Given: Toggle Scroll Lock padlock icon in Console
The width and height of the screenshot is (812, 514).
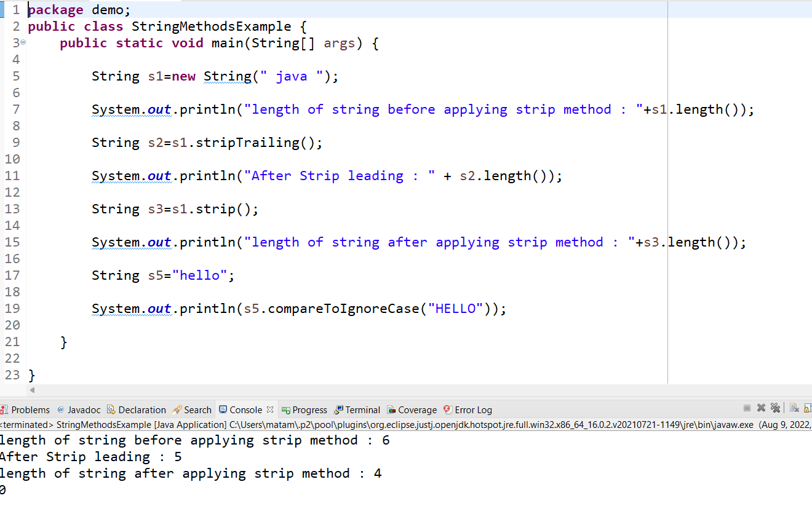Looking at the screenshot, I should pos(807,408).
